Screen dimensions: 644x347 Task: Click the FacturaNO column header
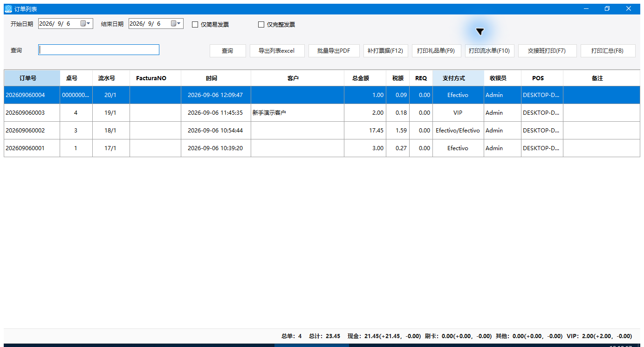pyautogui.click(x=156, y=78)
